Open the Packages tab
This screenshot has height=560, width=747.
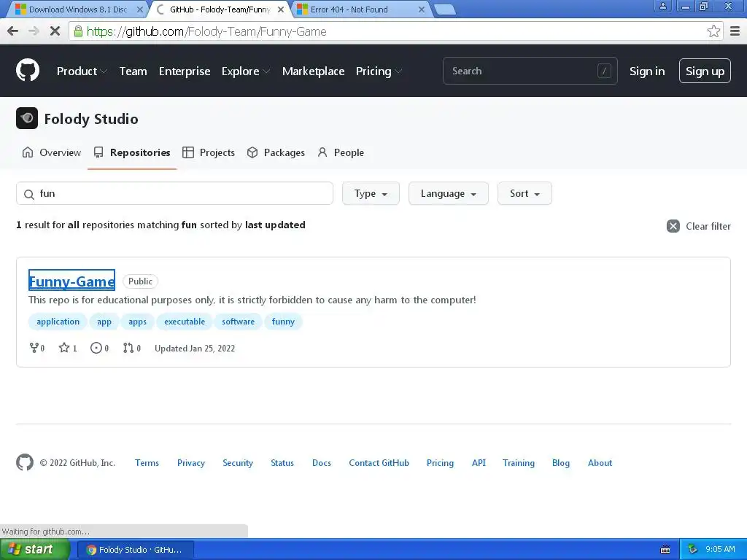click(x=276, y=152)
